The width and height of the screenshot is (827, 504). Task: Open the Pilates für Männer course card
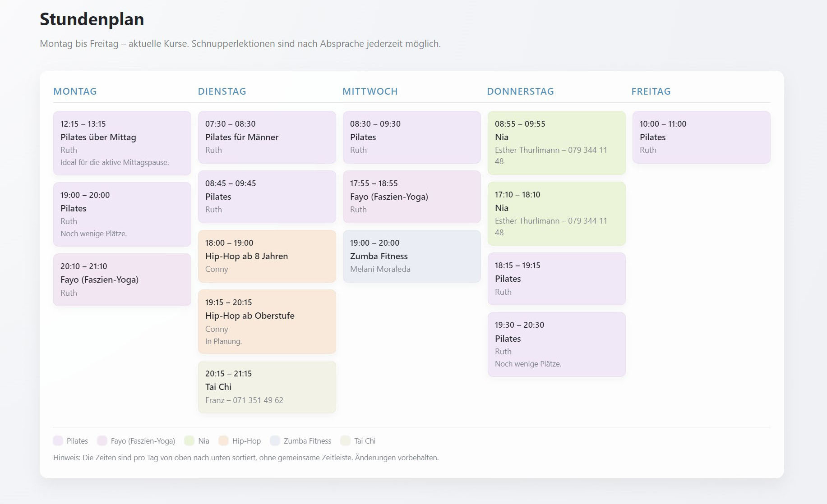pos(267,137)
